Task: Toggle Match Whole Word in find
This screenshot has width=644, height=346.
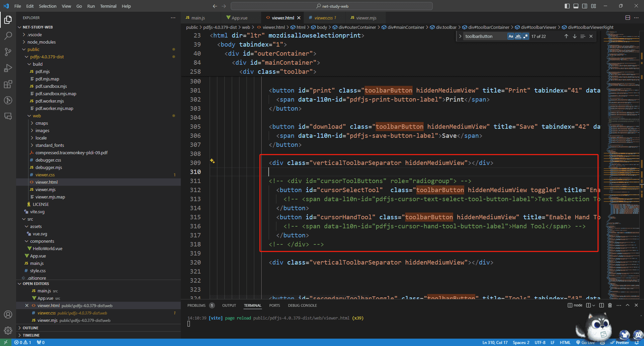Action: pyautogui.click(x=518, y=36)
